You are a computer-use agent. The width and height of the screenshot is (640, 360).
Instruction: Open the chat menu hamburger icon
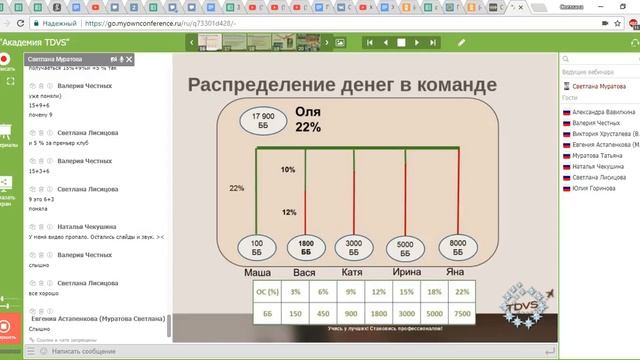(31, 351)
